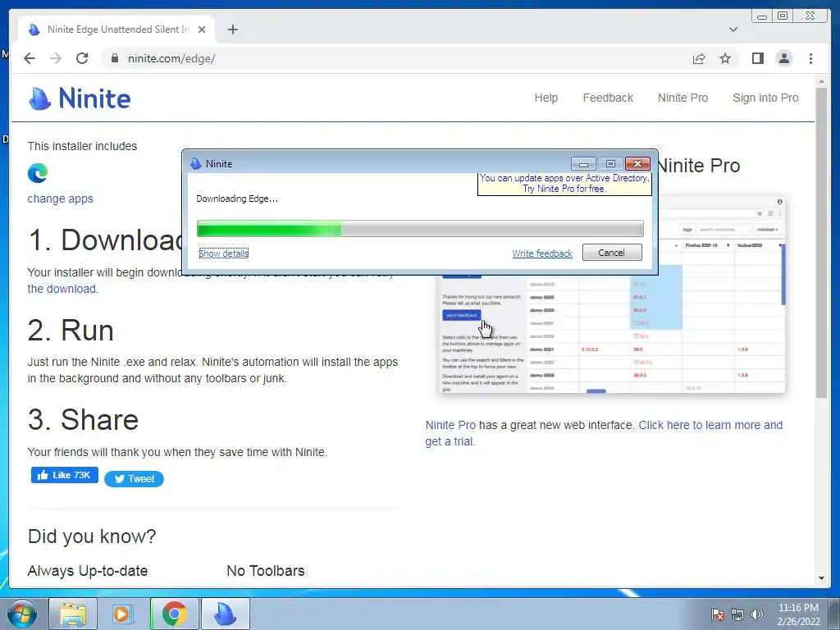Click the 'Did you know?' heading
840x630 pixels.
[x=92, y=536]
